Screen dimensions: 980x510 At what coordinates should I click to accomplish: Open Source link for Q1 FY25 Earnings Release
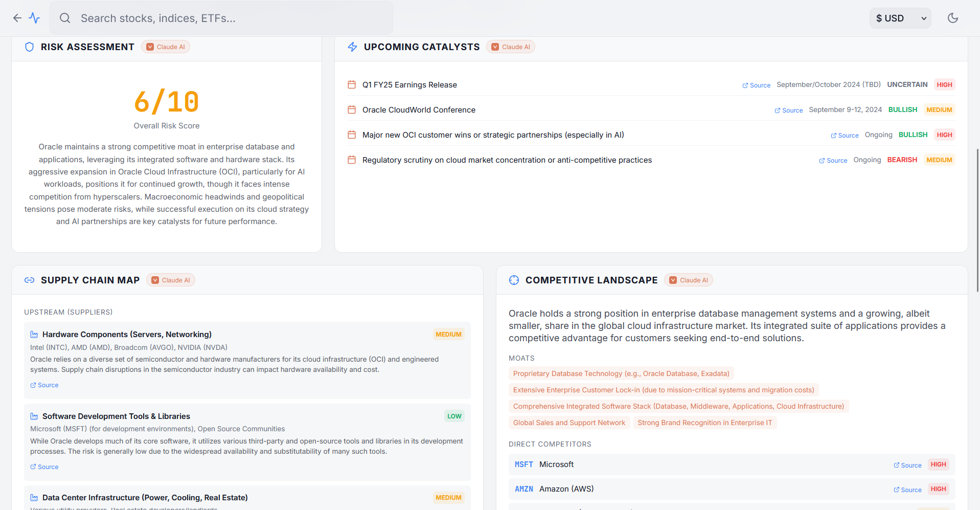(757, 85)
